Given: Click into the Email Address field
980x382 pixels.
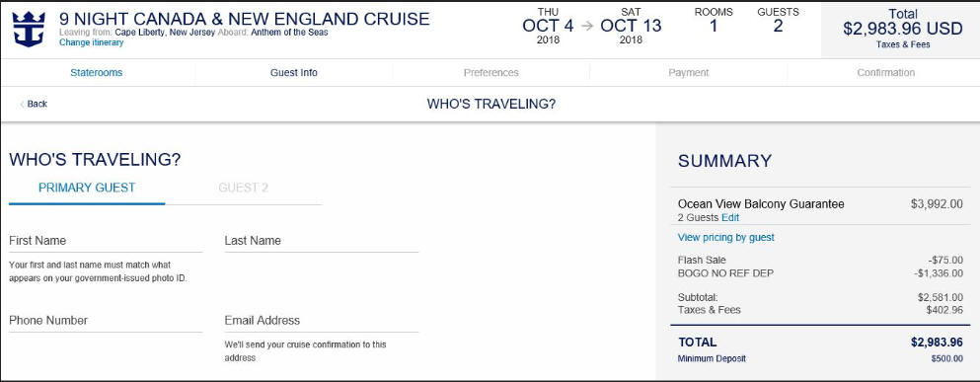Looking at the screenshot, I should click(322, 321).
